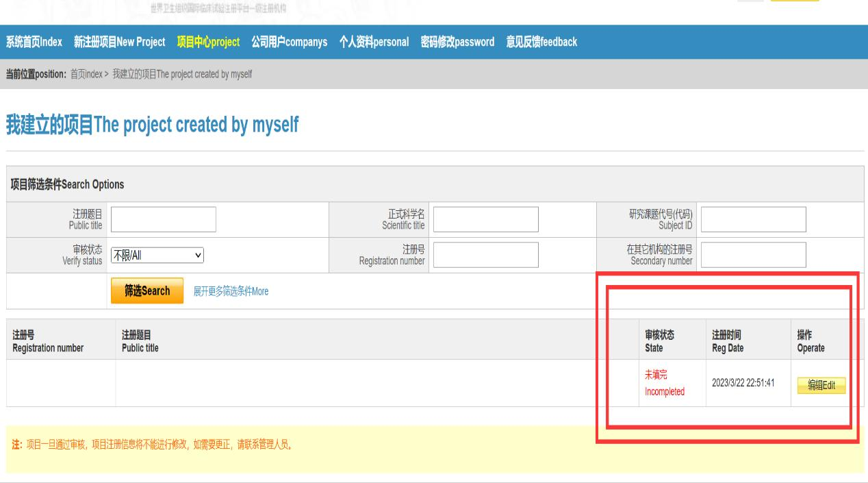Open the 系统首页 Index menu item
This screenshot has height=483, width=868.
34,42
